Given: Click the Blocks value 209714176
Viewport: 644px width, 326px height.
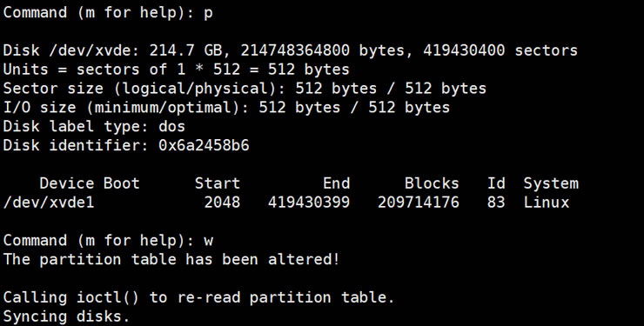Looking at the screenshot, I should (x=418, y=203).
